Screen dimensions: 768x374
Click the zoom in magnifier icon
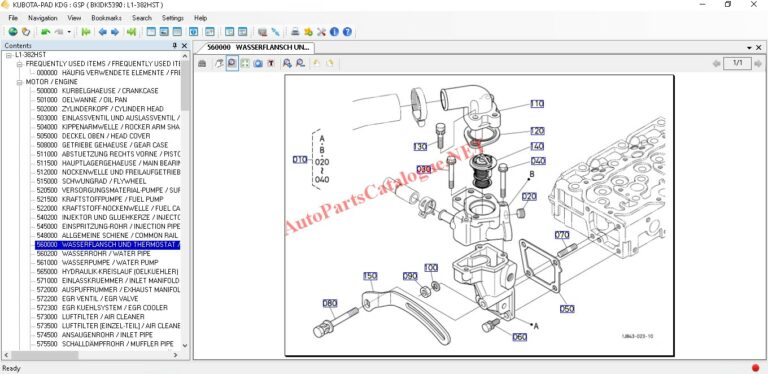(288, 64)
